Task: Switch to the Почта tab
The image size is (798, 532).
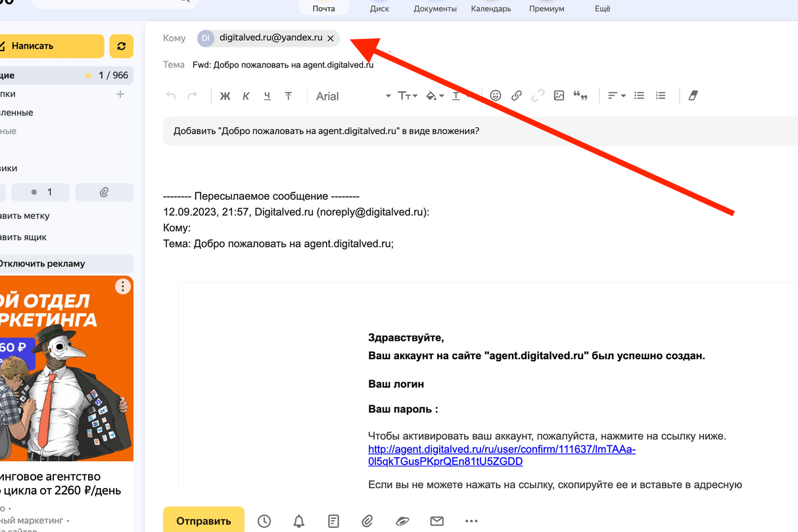Action: (323, 9)
